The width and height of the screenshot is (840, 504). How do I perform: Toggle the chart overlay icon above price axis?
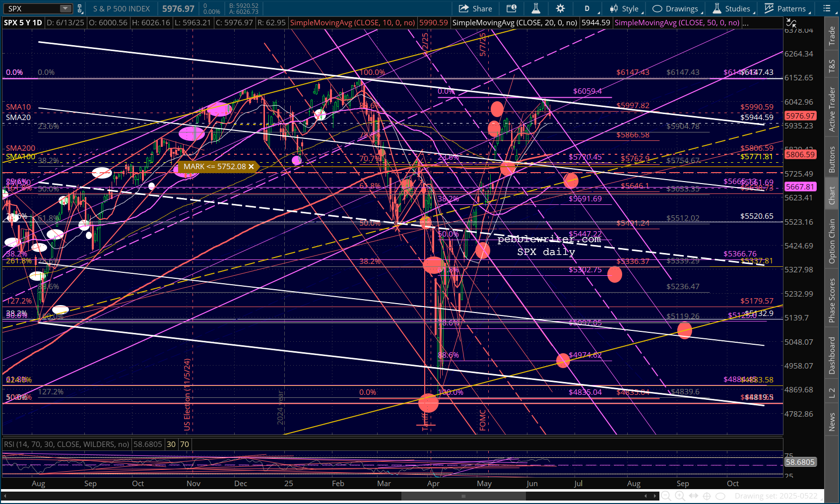(x=791, y=23)
